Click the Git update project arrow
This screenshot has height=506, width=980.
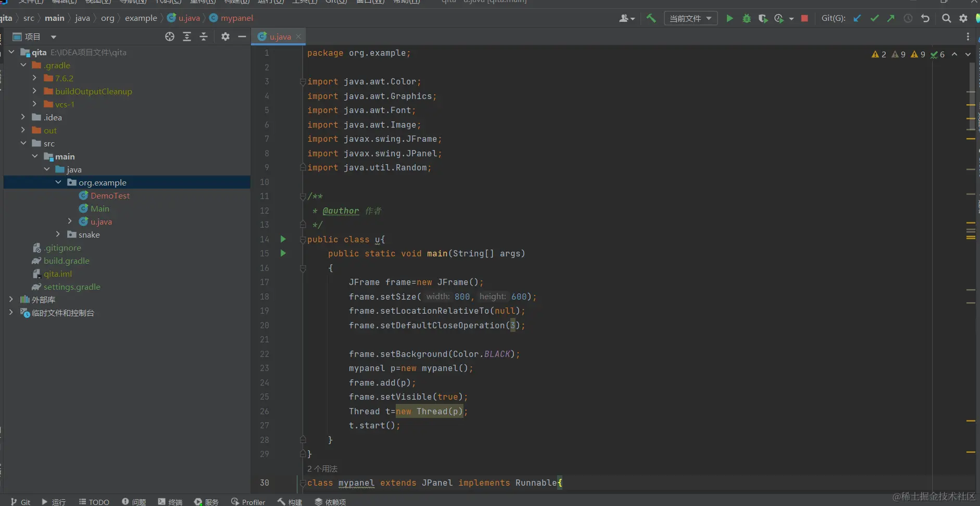[857, 18]
